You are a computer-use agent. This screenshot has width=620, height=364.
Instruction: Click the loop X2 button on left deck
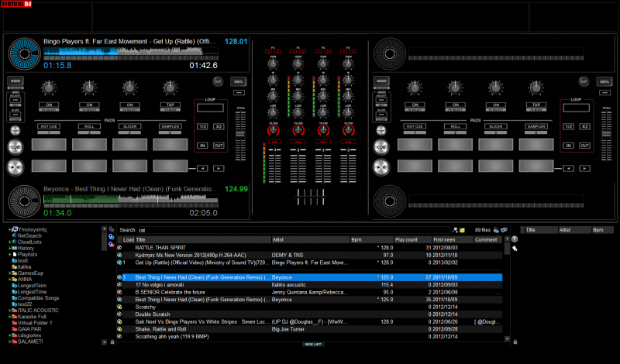click(x=219, y=126)
